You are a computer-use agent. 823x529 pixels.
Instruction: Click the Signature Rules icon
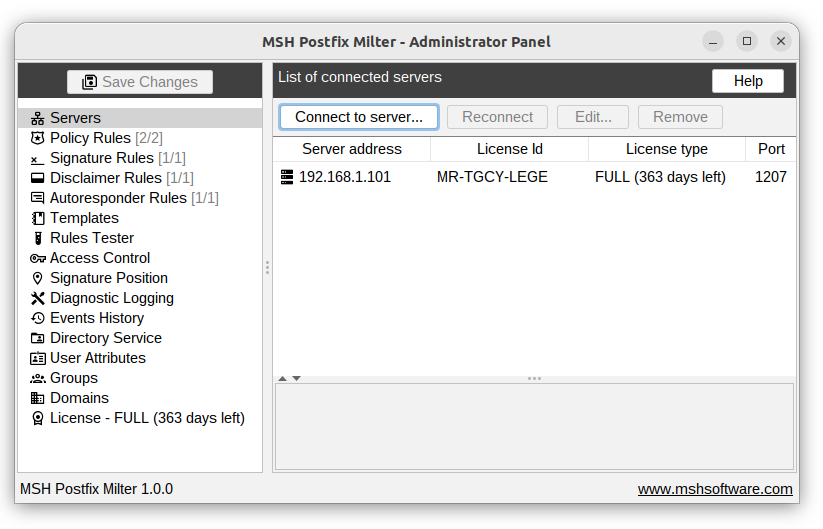[x=37, y=159]
